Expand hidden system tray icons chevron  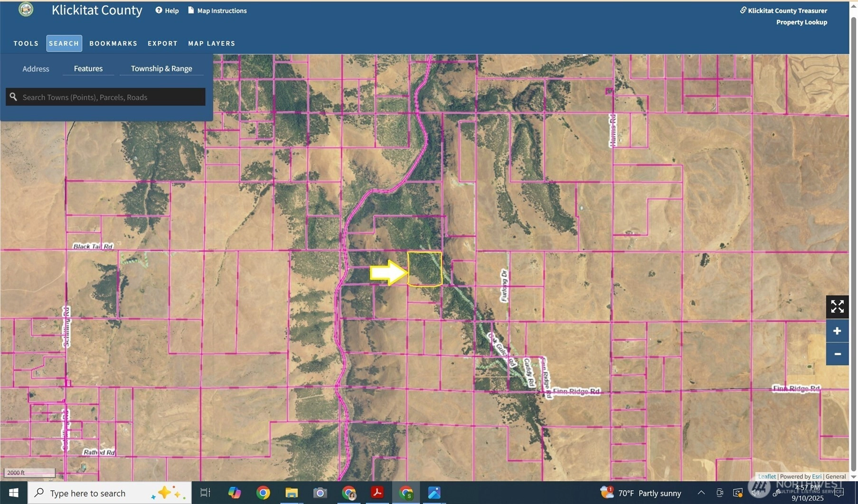[x=701, y=493]
